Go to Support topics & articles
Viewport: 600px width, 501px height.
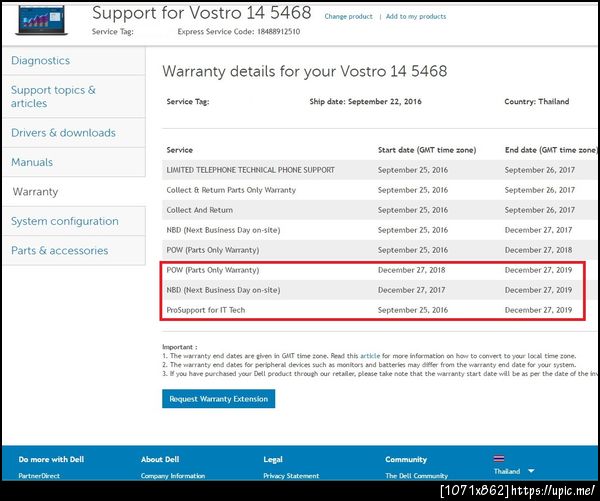(x=53, y=96)
